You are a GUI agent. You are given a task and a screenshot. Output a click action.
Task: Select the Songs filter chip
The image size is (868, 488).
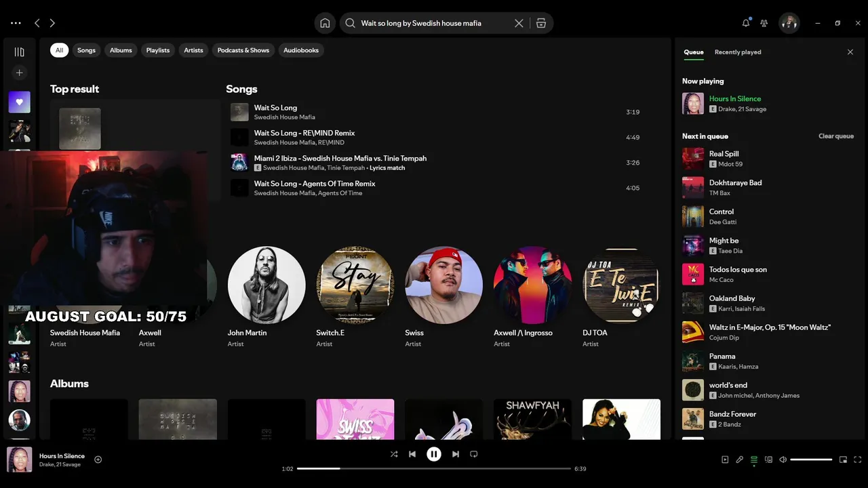pyautogui.click(x=86, y=50)
